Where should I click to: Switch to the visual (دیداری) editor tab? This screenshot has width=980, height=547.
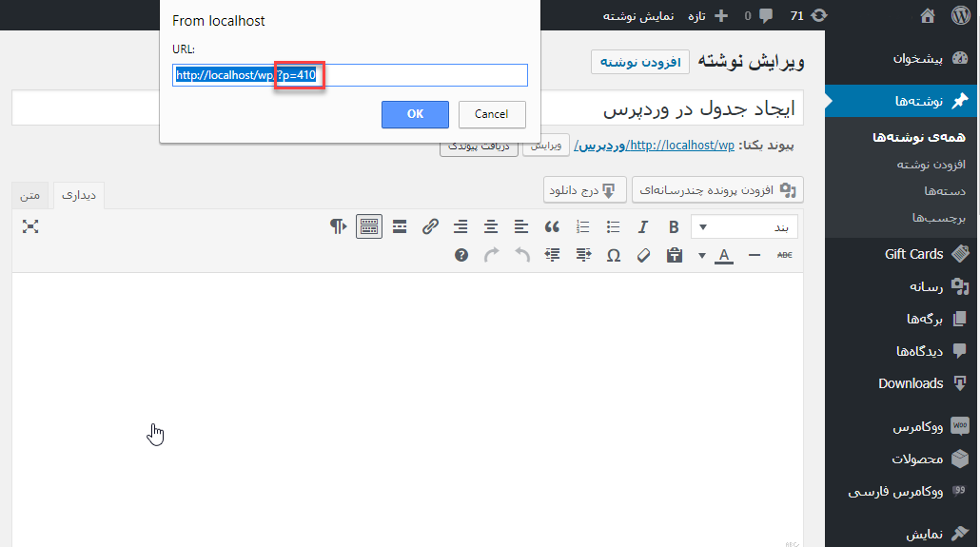79,196
